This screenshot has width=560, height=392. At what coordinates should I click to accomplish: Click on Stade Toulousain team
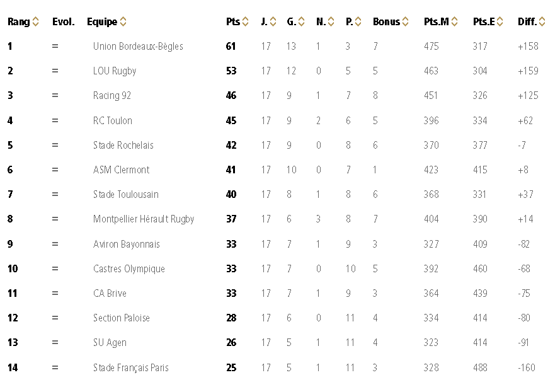126,195
